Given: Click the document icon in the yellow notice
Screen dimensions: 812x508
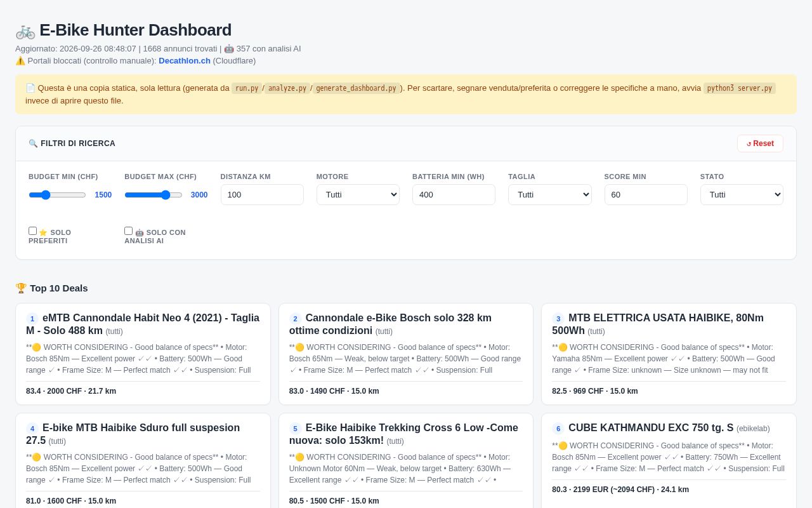Looking at the screenshot, I should 30,88.
